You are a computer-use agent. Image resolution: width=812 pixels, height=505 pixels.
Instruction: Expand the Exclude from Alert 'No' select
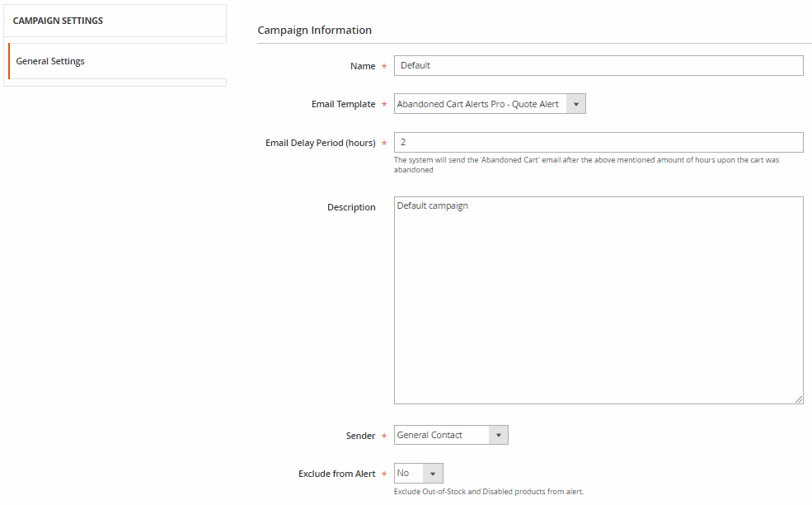pyautogui.click(x=419, y=474)
